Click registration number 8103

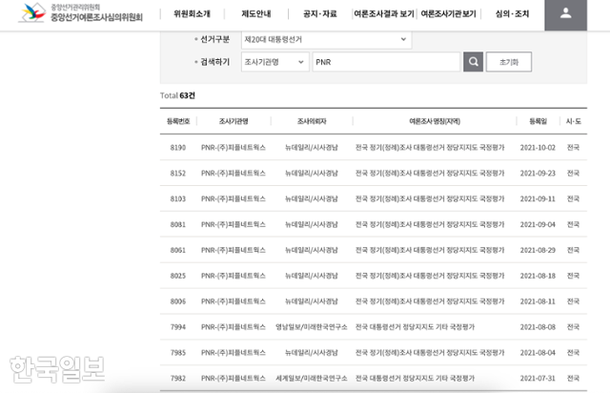pyautogui.click(x=178, y=199)
